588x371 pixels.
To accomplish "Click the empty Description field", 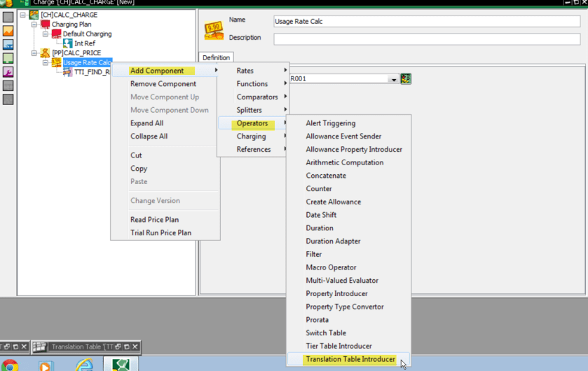I will coord(427,39).
